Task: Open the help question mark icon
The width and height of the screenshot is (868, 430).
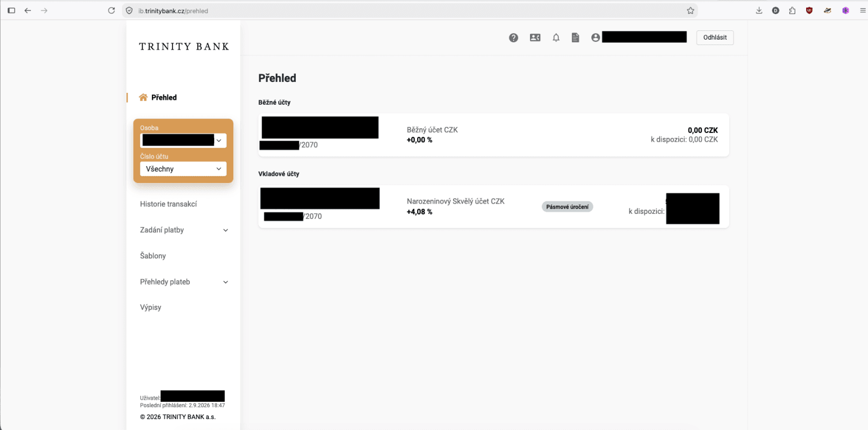Action: [513, 37]
